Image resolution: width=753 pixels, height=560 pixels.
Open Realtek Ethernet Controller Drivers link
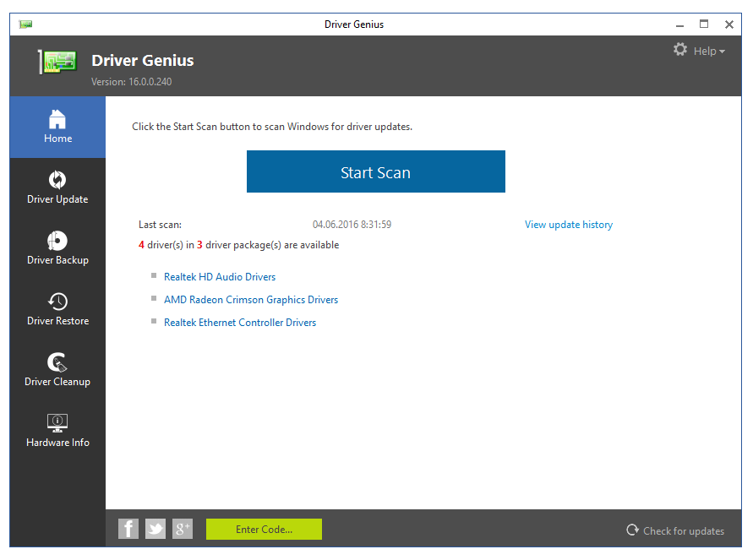tap(240, 323)
